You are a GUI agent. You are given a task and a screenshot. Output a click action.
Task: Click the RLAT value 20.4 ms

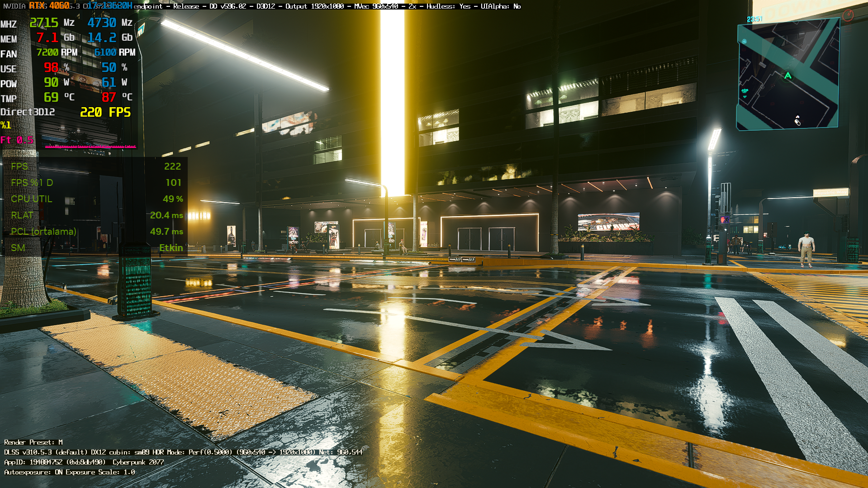(166, 215)
